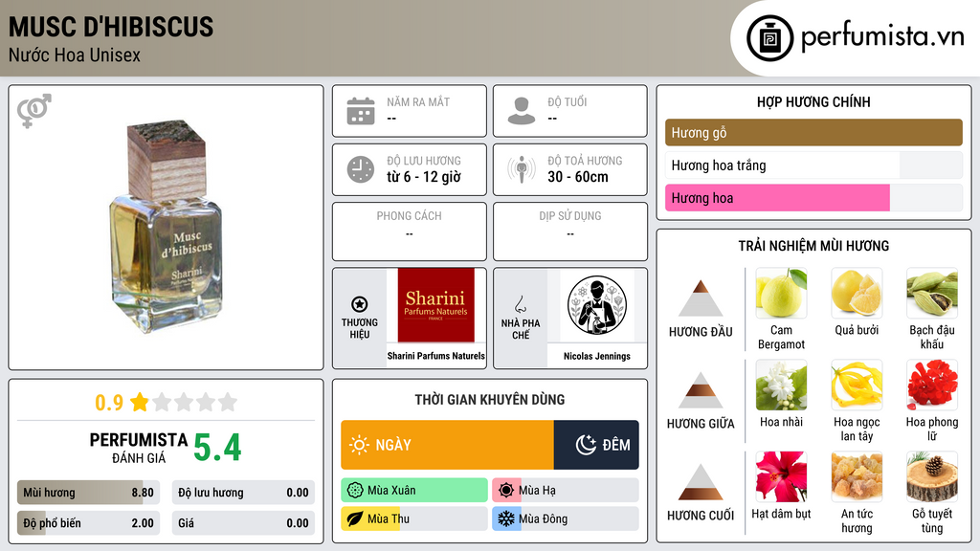
Task: Click the pink Hương hoa accord bar
Action: 777,197
